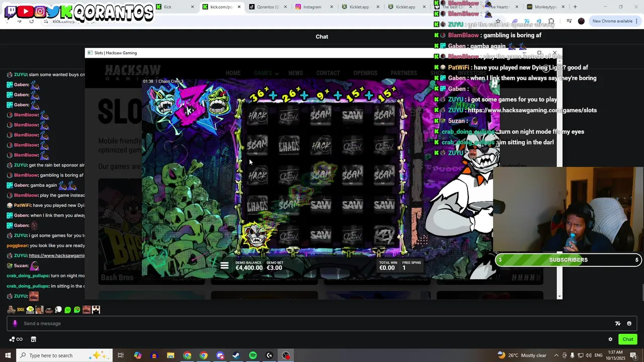Click the 7TV icon in the message box
644x362 pixels.
coord(618,323)
